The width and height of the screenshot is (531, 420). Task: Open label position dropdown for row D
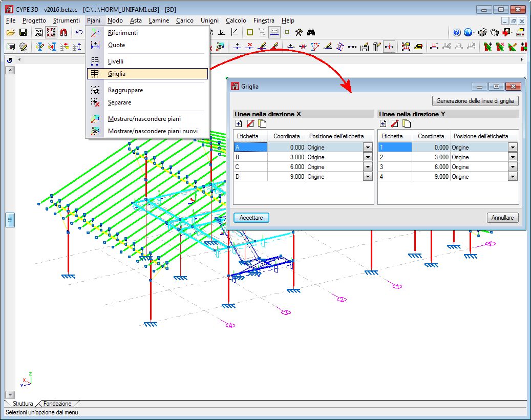pyautogui.click(x=368, y=177)
